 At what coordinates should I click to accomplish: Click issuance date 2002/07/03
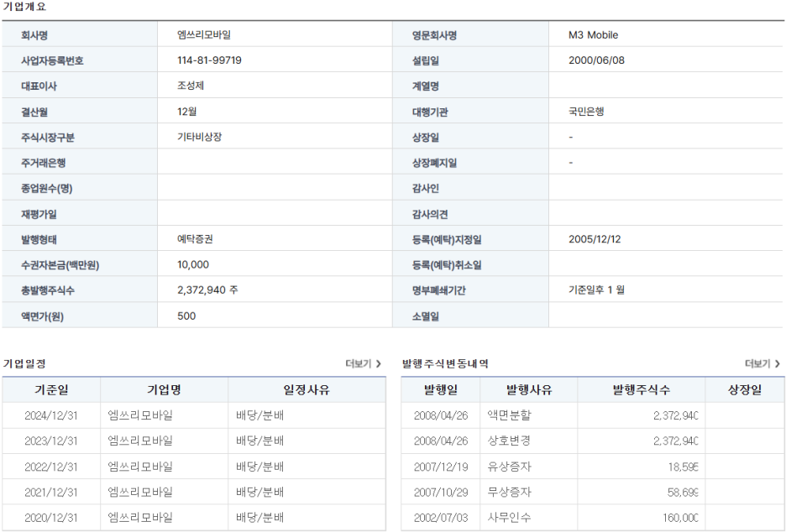(441, 518)
